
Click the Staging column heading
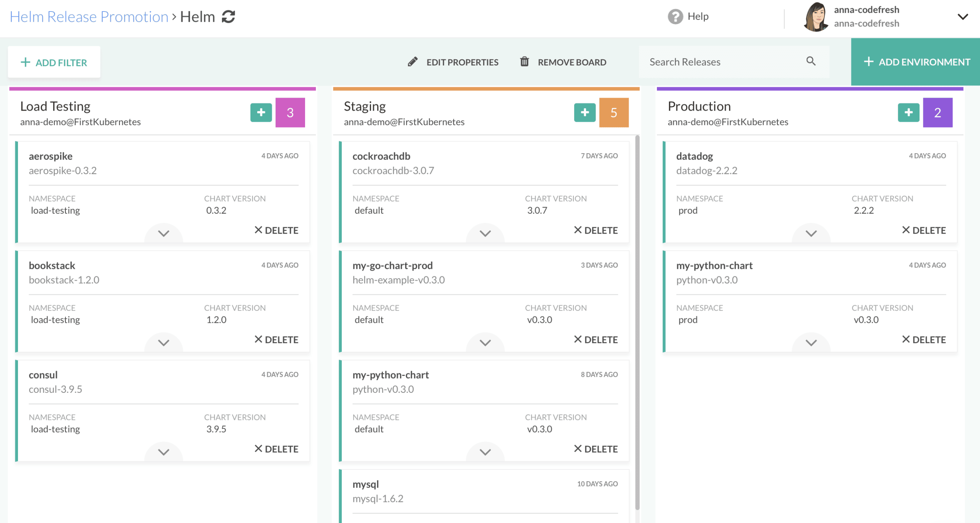(364, 106)
